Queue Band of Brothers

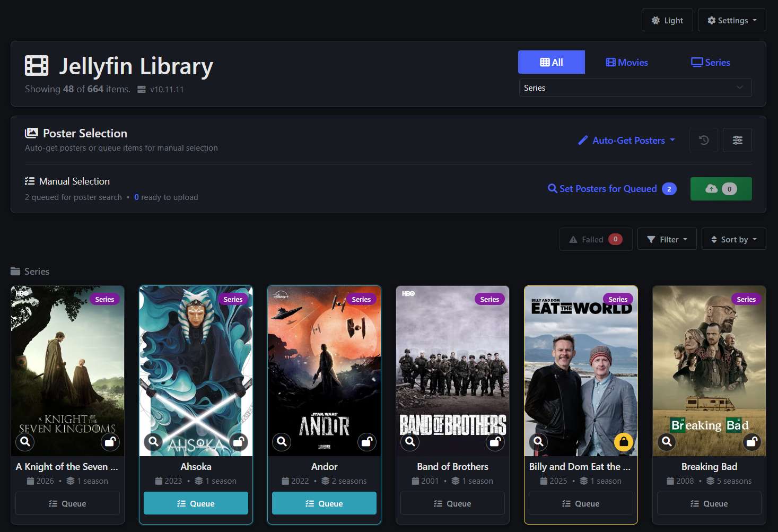tap(452, 503)
